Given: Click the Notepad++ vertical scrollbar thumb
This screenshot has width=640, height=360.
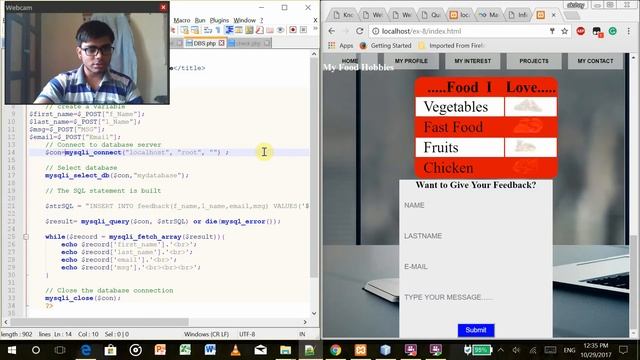Looking at the screenshot, I should tap(314, 167).
